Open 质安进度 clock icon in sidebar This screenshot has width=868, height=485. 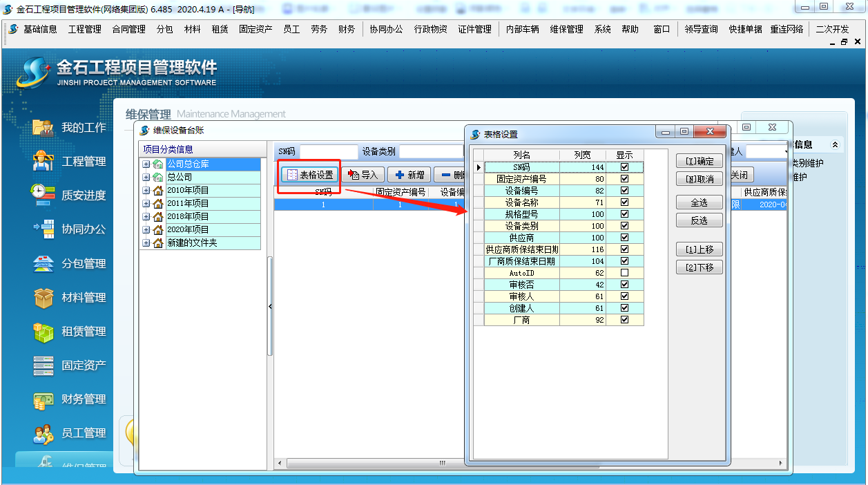(44, 196)
